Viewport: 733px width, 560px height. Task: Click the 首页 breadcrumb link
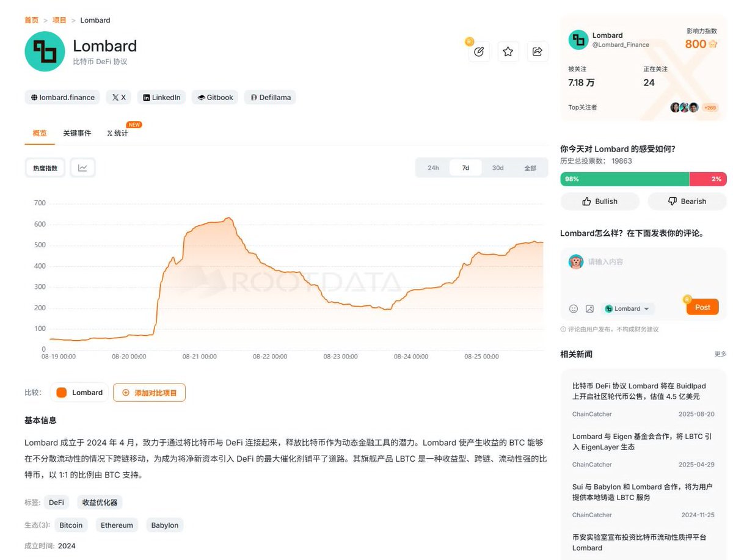point(31,20)
